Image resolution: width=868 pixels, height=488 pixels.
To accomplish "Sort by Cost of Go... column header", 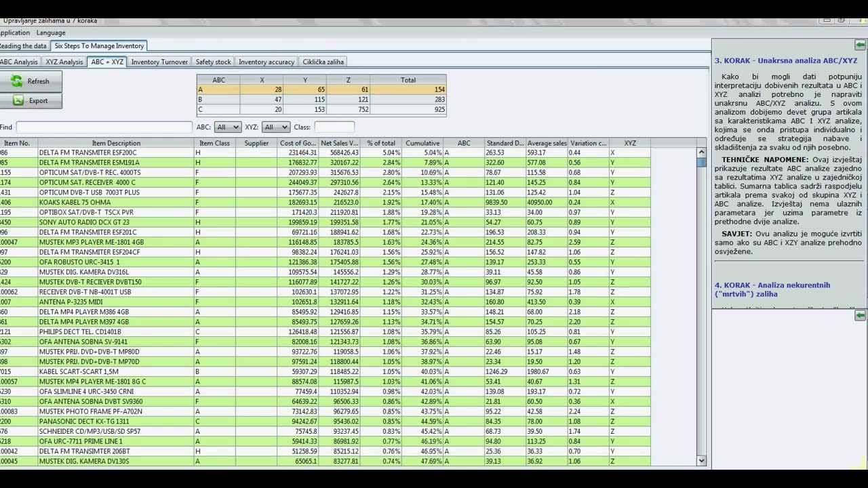I will click(298, 143).
